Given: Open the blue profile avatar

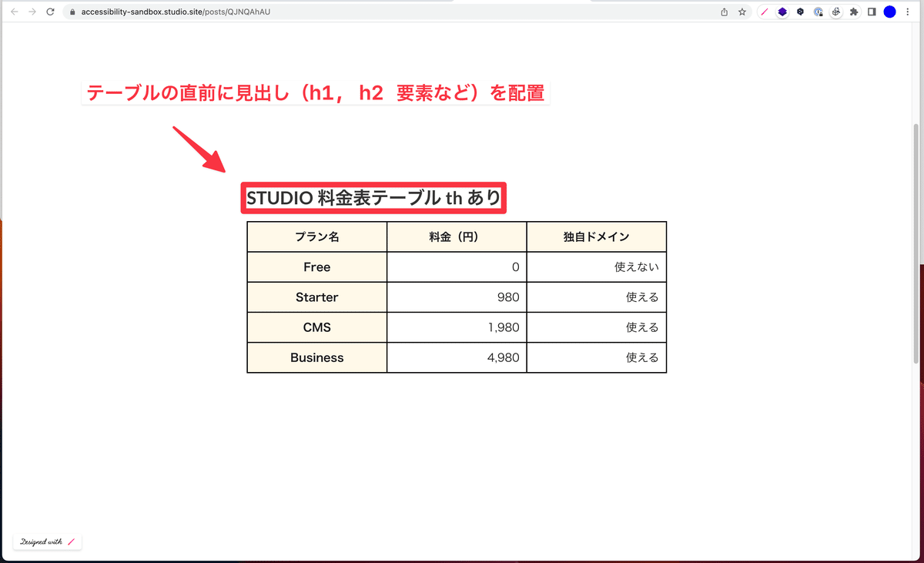Looking at the screenshot, I should [890, 12].
